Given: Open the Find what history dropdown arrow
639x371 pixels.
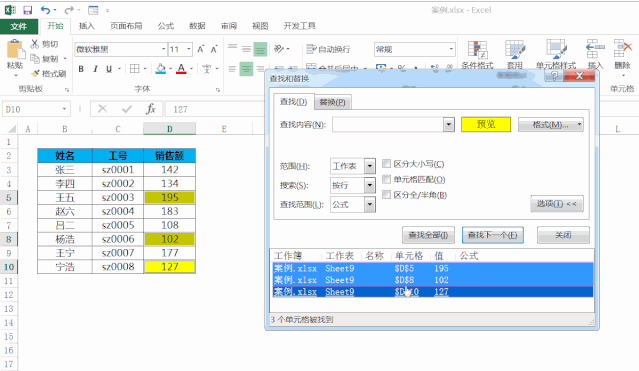Looking at the screenshot, I should [x=449, y=124].
